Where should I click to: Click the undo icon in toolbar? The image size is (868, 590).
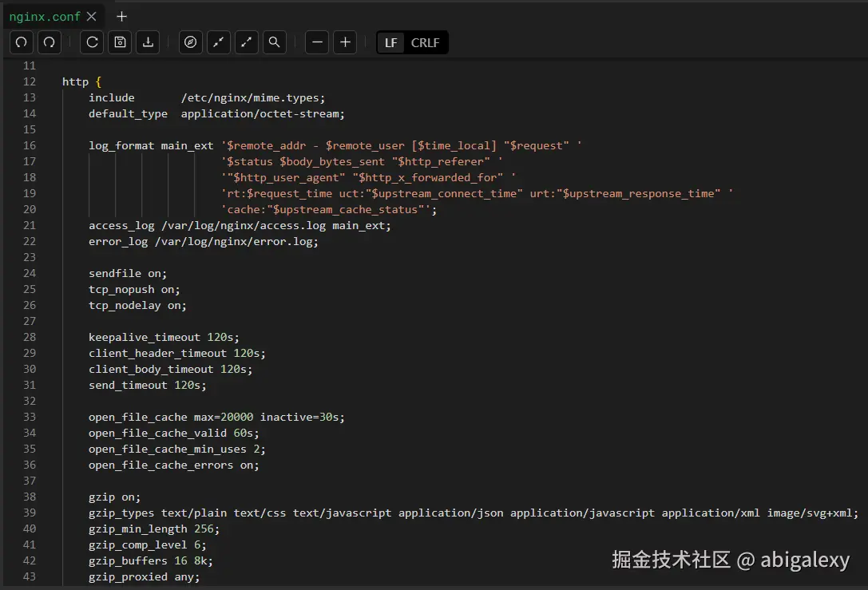point(22,42)
